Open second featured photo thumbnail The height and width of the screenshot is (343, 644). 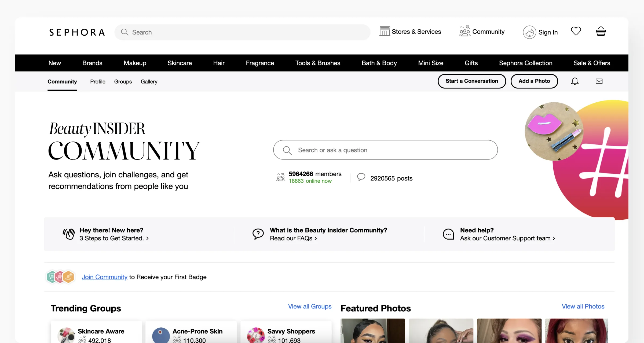pyautogui.click(x=441, y=331)
